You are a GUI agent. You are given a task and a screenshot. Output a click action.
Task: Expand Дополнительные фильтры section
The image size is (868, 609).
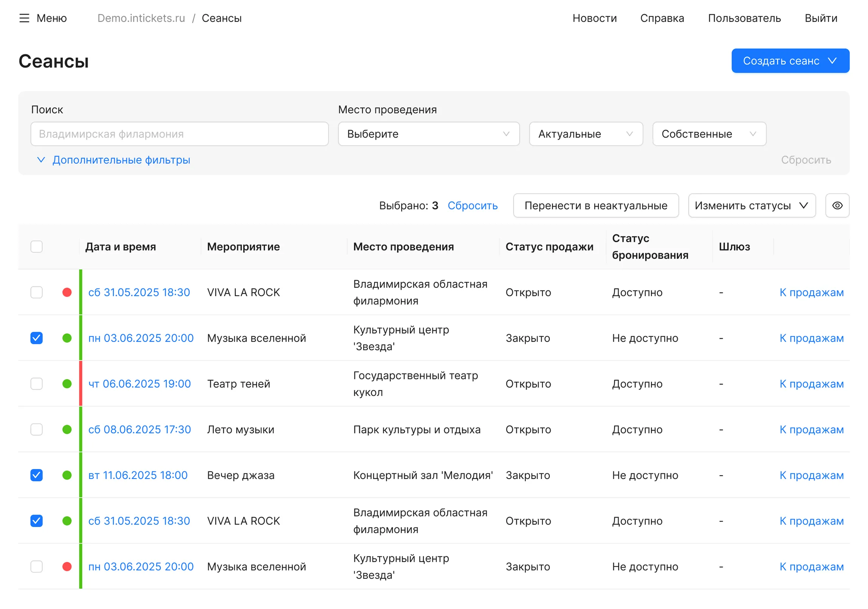click(x=115, y=160)
